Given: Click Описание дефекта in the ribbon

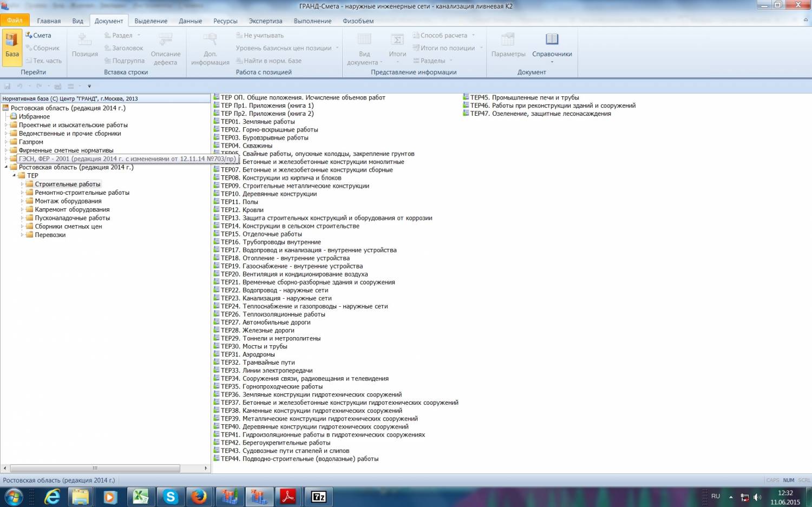Looking at the screenshot, I should click(x=166, y=49).
